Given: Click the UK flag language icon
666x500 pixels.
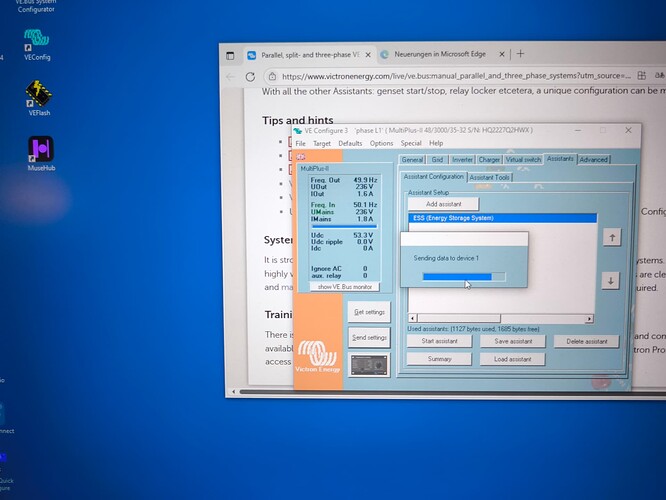Looking at the screenshot, I should point(301,157).
